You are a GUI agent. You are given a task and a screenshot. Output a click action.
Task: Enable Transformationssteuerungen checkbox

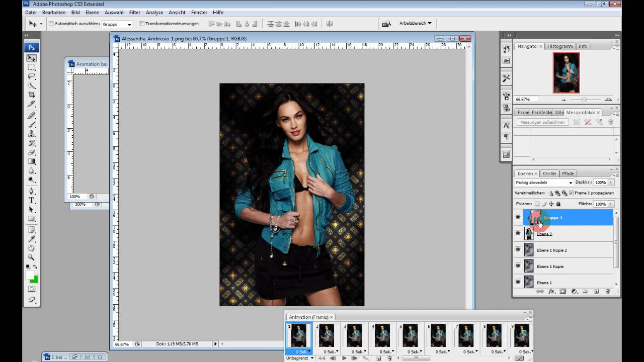142,24
